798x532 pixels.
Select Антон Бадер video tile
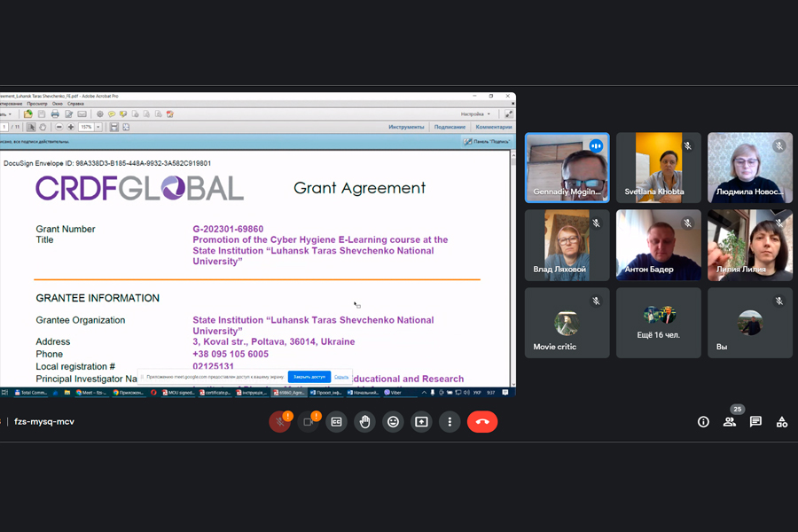click(x=659, y=245)
